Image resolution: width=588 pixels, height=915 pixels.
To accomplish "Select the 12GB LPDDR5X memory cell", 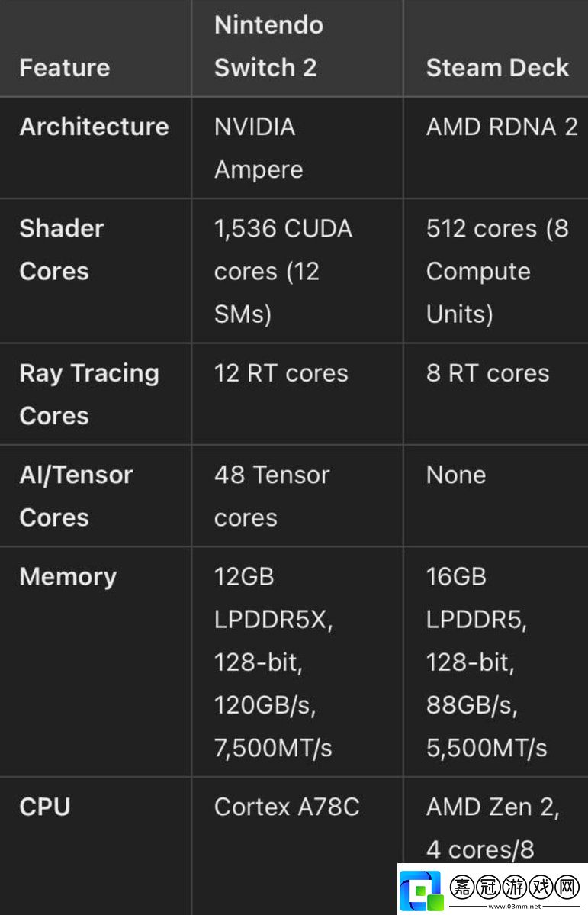I will click(274, 662).
